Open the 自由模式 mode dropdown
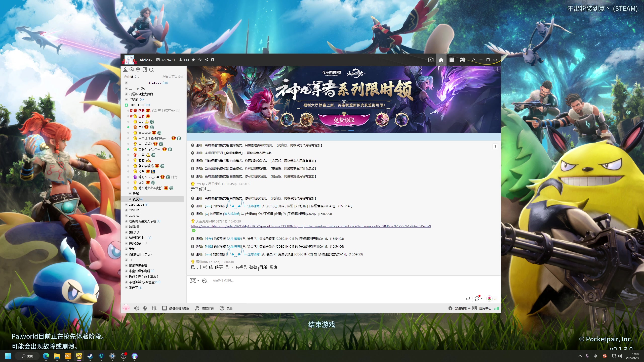The width and height of the screenshot is (644, 362). (x=132, y=77)
